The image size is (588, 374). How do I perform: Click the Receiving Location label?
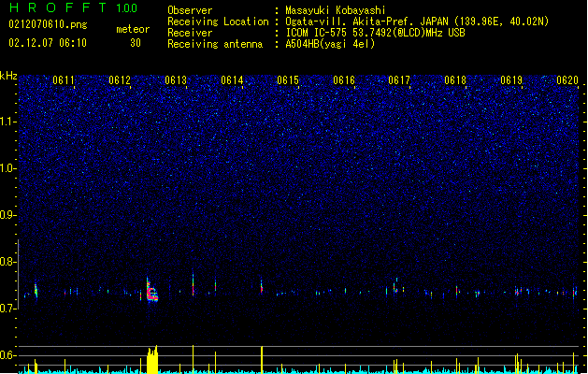[218, 22]
